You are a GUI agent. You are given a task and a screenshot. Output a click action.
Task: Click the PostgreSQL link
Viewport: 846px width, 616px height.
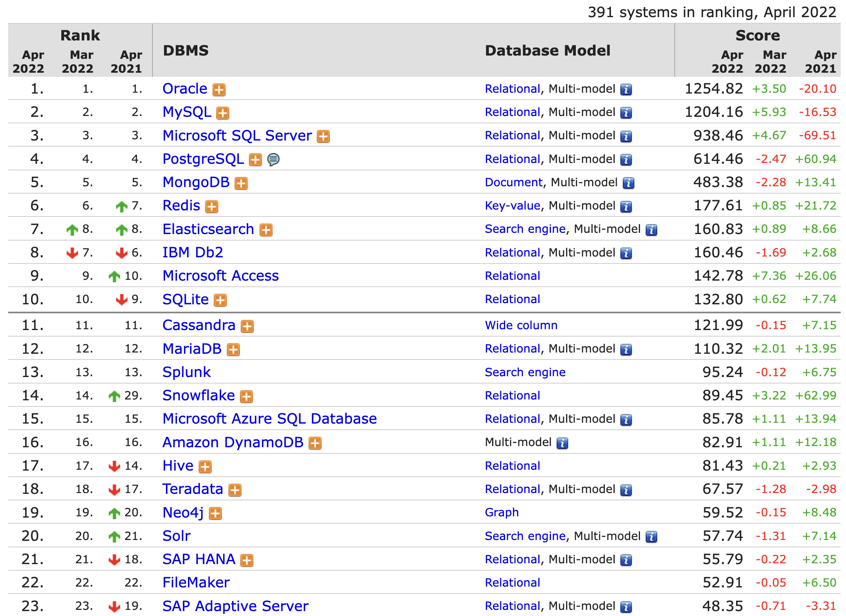pyautogui.click(x=203, y=159)
